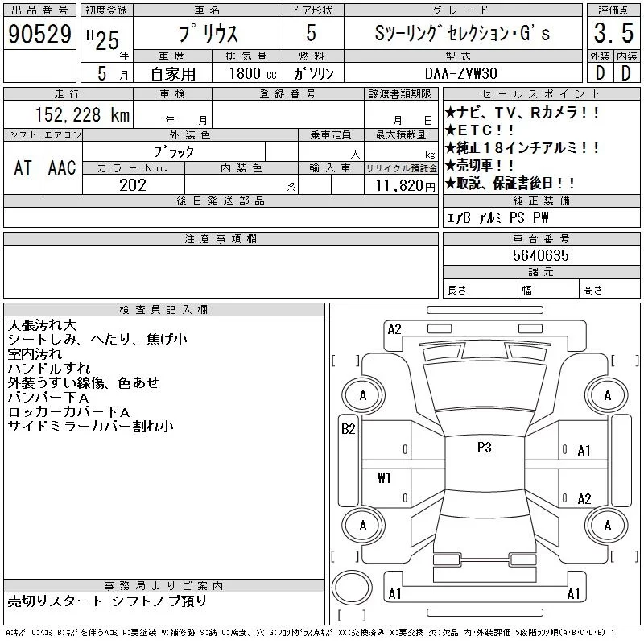Click the 登録番号 header
Screen dimensions: 644x644
pyautogui.click(x=288, y=94)
